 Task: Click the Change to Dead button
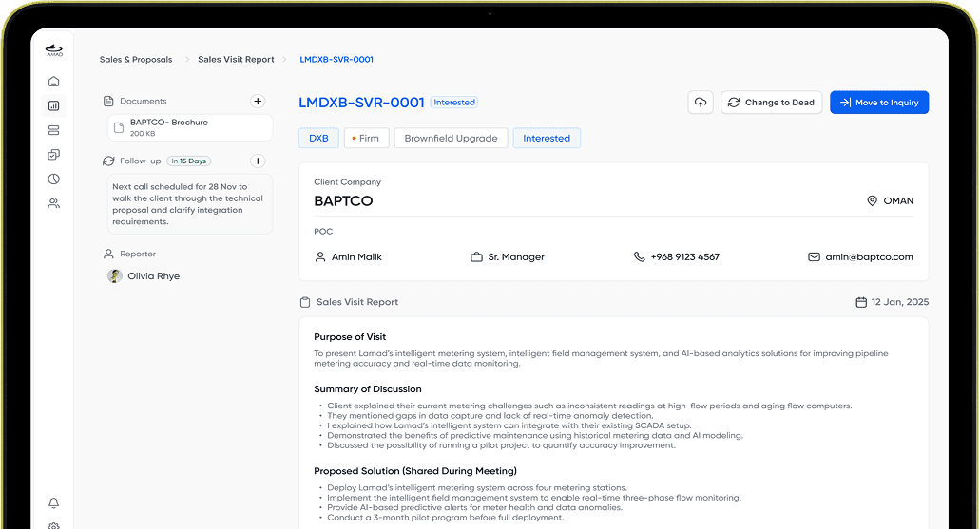tap(771, 103)
